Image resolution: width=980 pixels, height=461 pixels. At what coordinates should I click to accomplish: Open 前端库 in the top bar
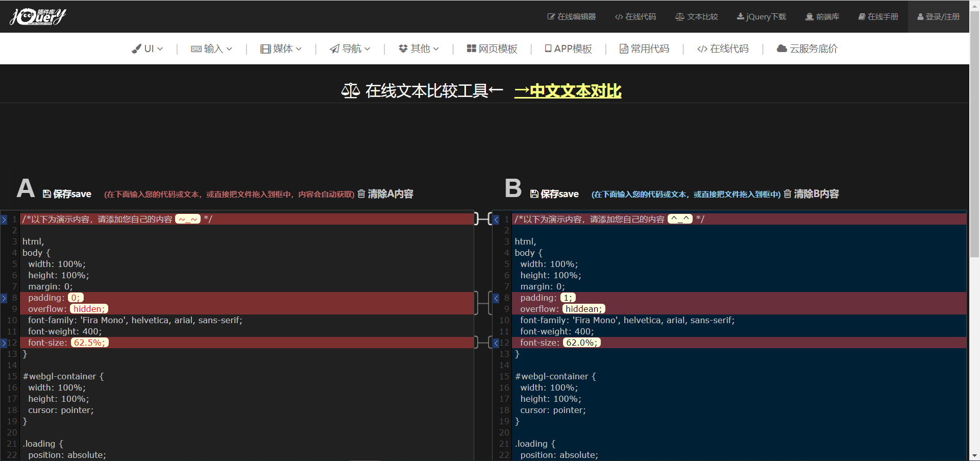[822, 16]
